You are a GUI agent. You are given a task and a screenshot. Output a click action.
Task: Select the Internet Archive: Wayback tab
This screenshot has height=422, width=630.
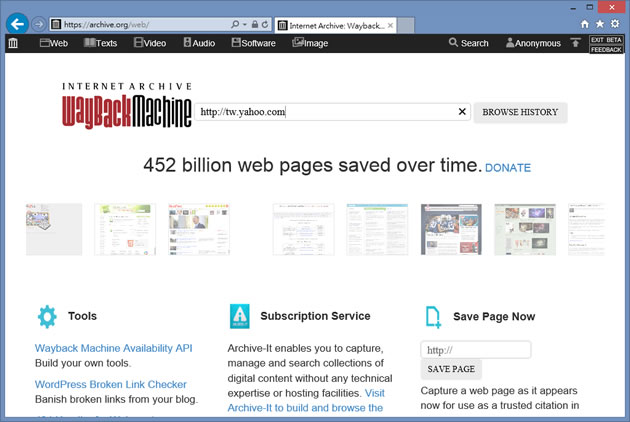tap(335, 25)
